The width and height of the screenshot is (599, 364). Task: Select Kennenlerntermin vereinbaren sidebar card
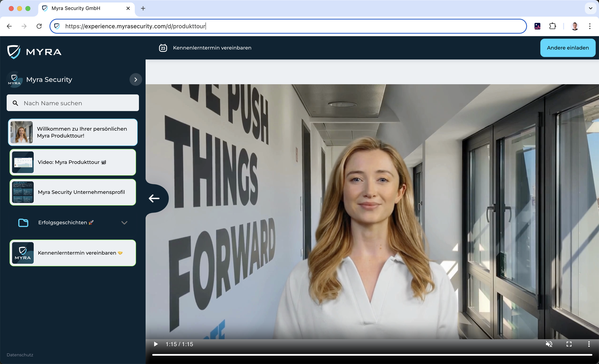point(73,253)
